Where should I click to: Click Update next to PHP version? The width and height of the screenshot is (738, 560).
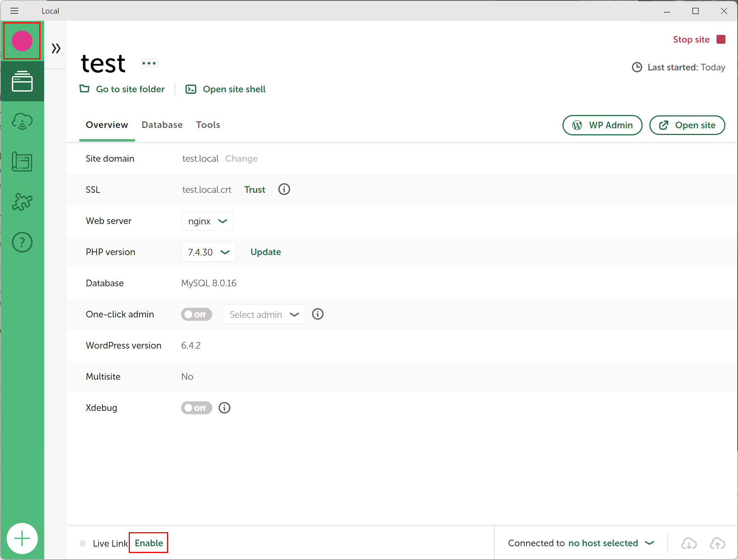click(266, 252)
